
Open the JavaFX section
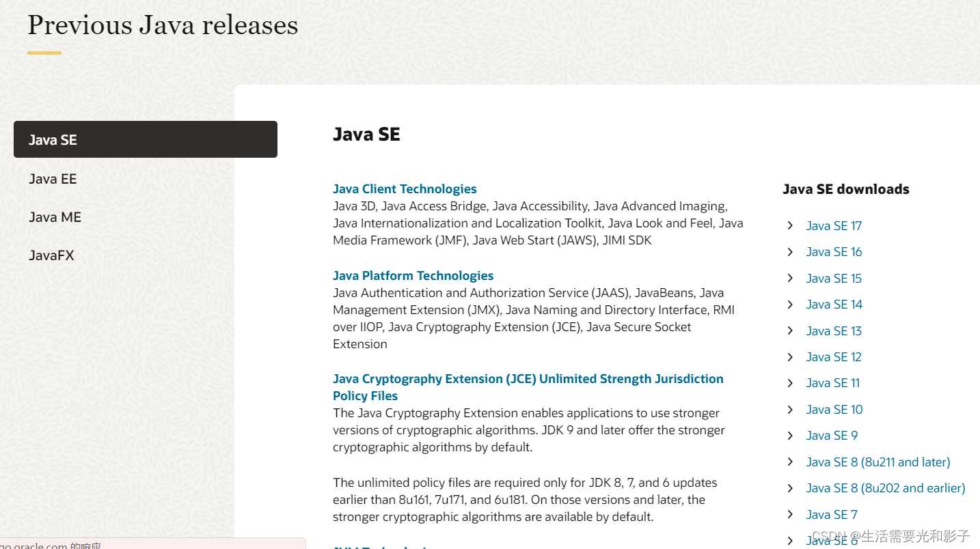(x=52, y=255)
